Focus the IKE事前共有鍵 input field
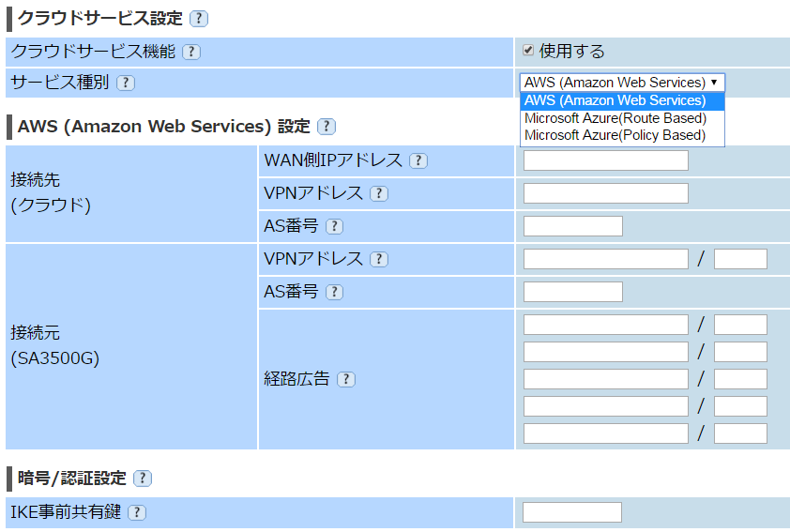790x532 pixels. 571,512
